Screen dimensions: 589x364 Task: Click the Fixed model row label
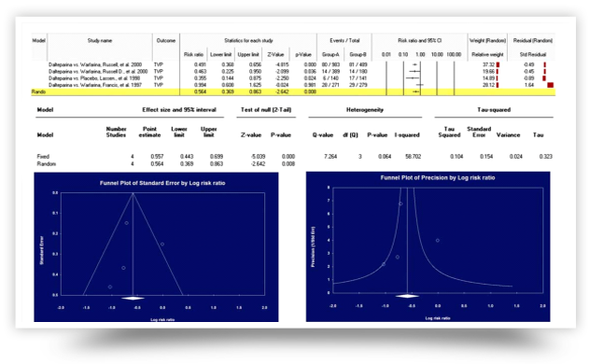pyautogui.click(x=43, y=156)
